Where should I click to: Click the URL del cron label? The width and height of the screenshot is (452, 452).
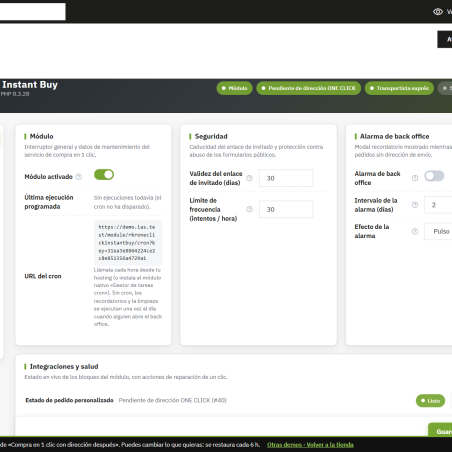(43, 276)
